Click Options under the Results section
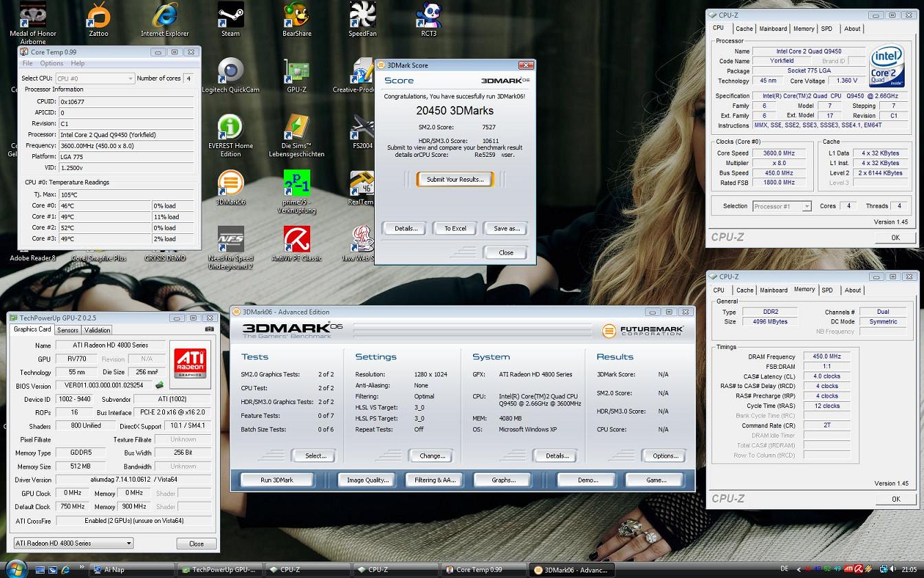The height and width of the screenshot is (578, 924). coord(665,456)
